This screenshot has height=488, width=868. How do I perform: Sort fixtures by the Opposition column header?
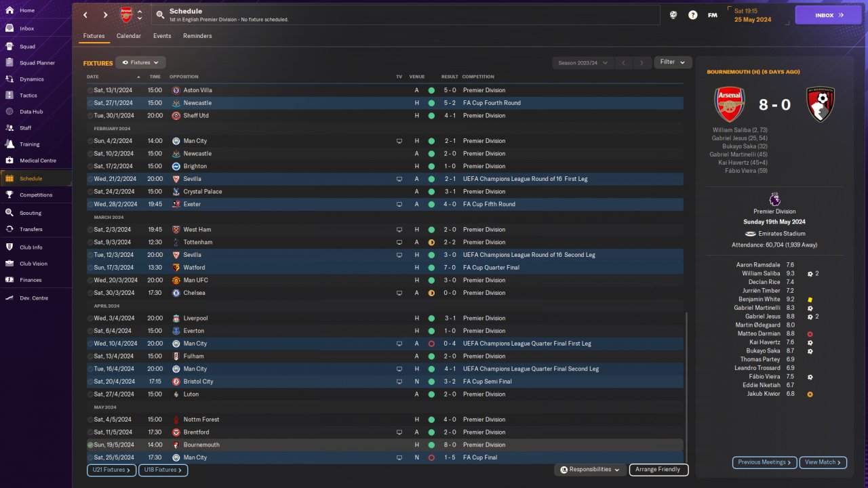184,77
